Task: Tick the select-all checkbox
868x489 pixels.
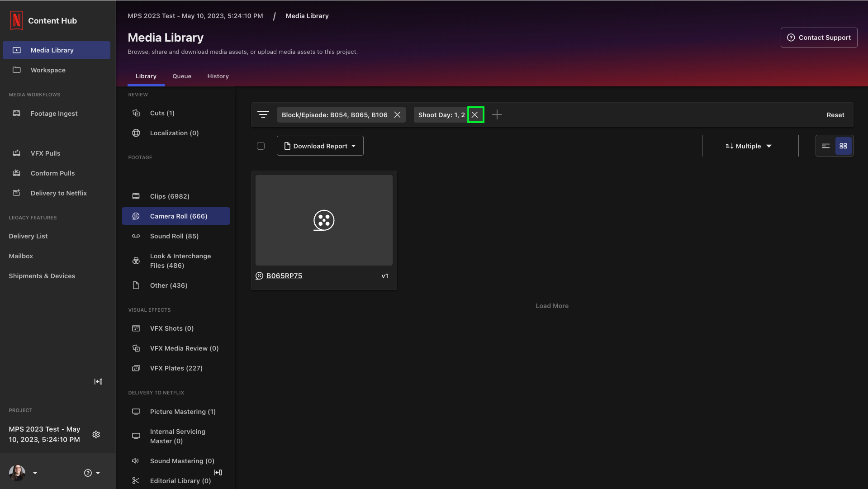Action: (x=261, y=146)
